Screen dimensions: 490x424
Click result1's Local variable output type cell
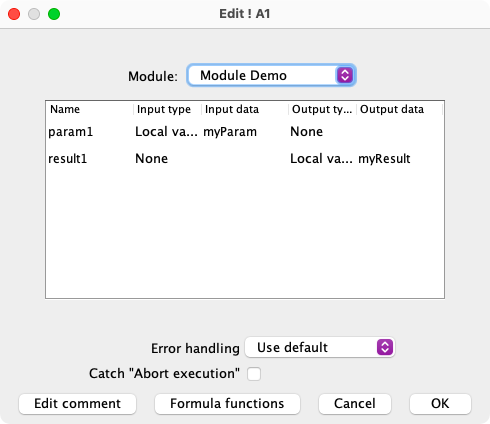click(322, 158)
